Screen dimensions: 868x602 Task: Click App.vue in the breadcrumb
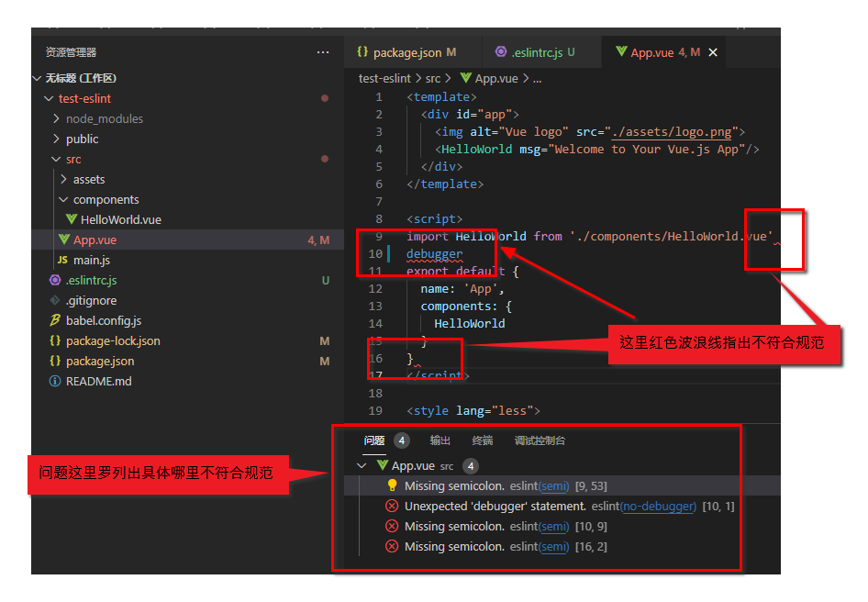(x=496, y=78)
